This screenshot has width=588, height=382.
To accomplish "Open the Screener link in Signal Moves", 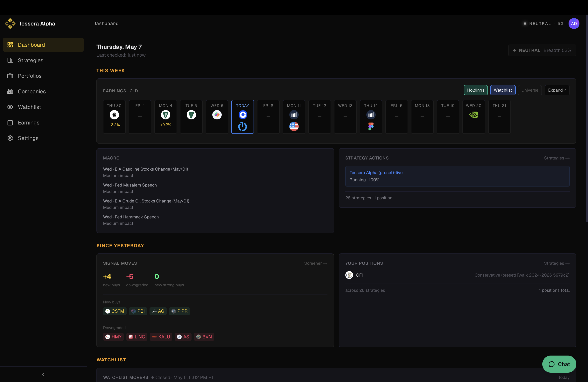I will click(316, 263).
